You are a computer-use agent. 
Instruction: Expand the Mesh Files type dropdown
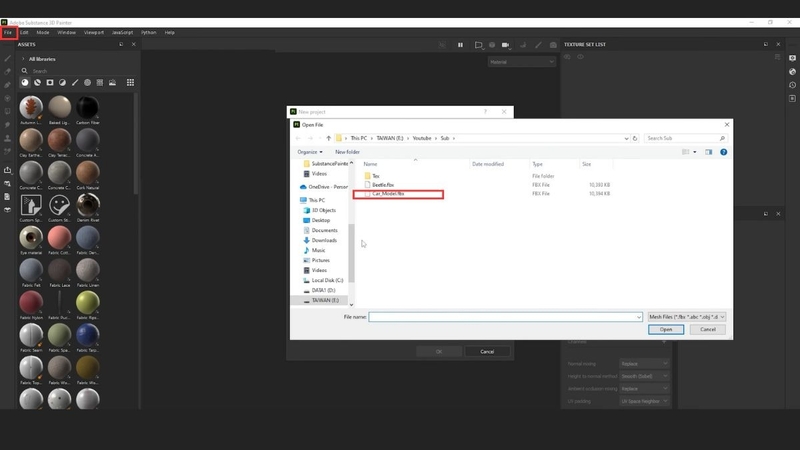pyautogui.click(x=687, y=317)
